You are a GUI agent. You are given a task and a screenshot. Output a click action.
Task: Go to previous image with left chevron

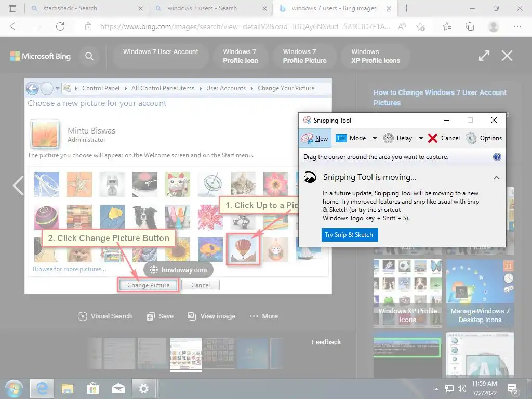[x=18, y=185]
